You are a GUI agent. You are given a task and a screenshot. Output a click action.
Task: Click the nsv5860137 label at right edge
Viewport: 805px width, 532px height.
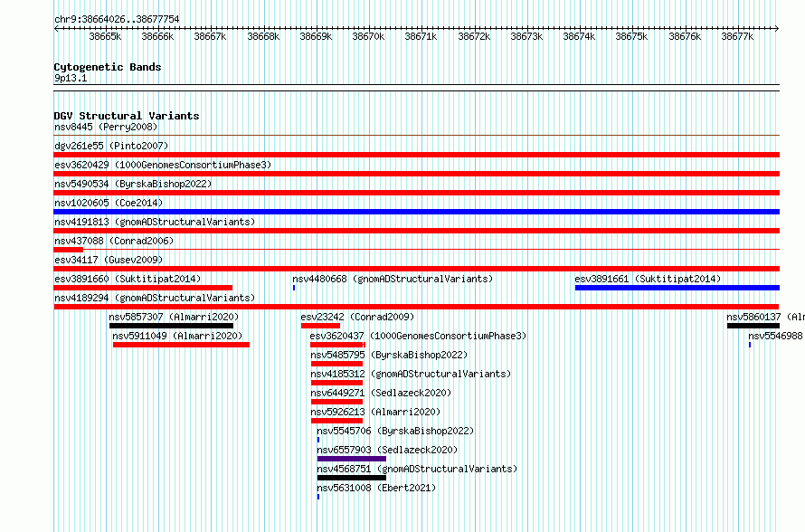click(765, 317)
